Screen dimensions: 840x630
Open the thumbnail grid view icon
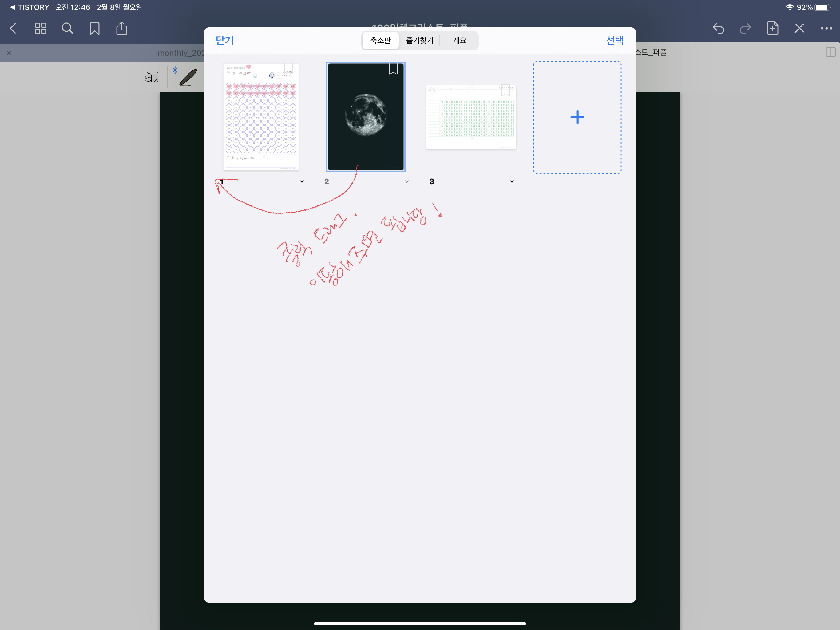coord(40,29)
